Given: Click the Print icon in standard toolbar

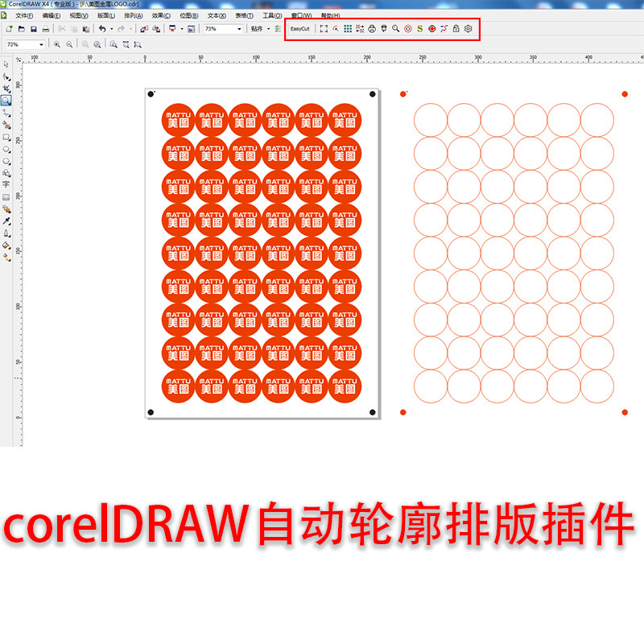Looking at the screenshot, I should tap(46, 29).
